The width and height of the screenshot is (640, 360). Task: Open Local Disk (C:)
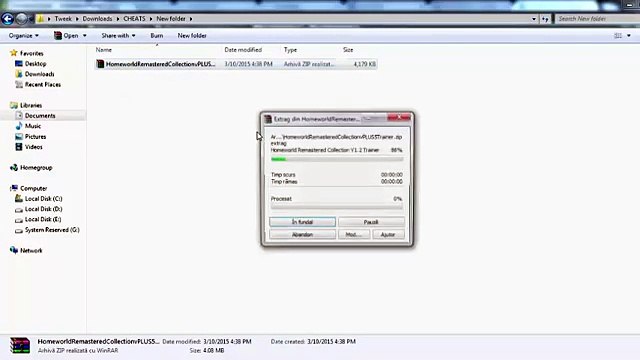click(43, 199)
